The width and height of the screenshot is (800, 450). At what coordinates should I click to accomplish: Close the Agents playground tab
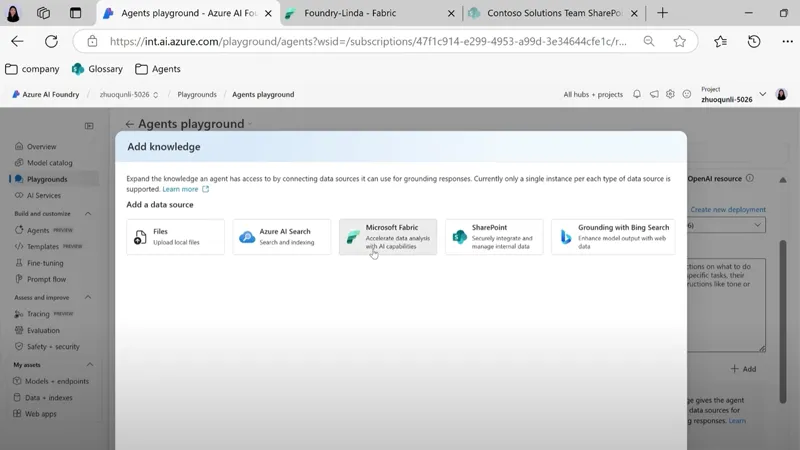click(268, 13)
